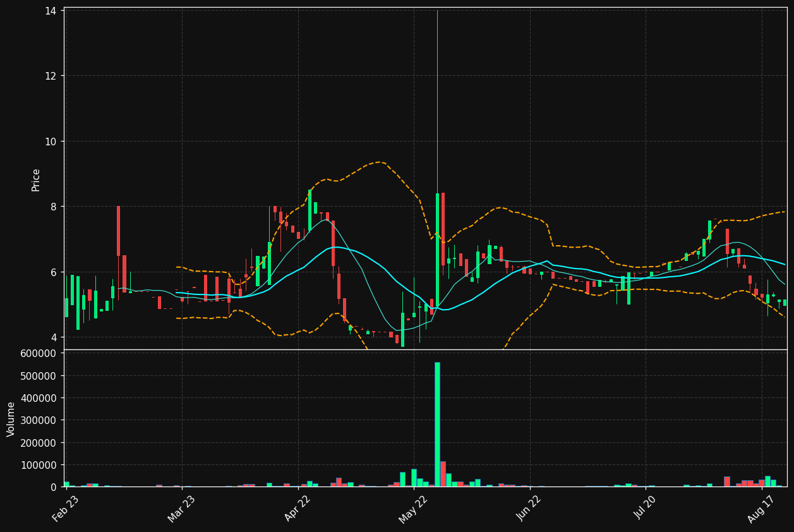The image size is (794, 532).
Task: Click the tallest green volume bar
Action: [437, 425]
